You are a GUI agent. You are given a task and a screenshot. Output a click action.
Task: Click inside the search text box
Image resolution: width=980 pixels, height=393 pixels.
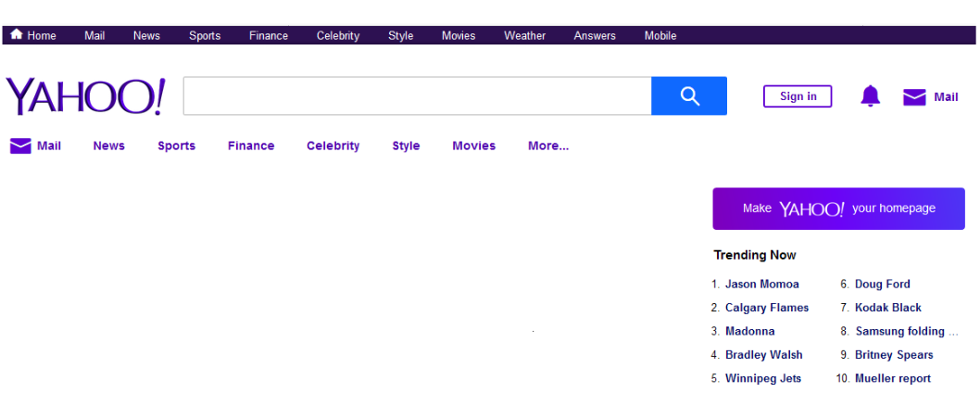[x=417, y=95]
